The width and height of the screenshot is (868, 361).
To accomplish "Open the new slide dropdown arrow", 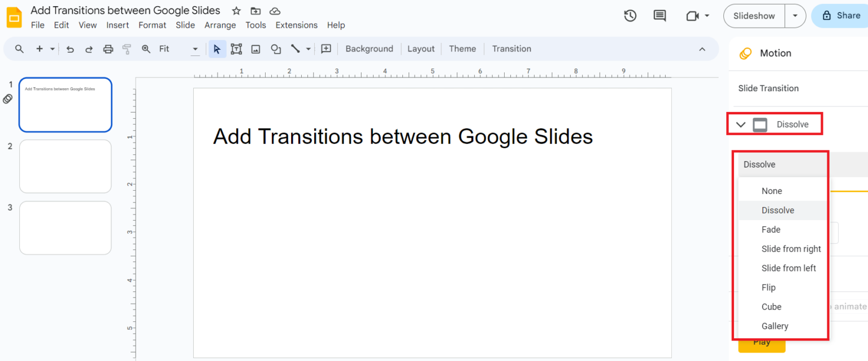I will [x=52, y=49].
